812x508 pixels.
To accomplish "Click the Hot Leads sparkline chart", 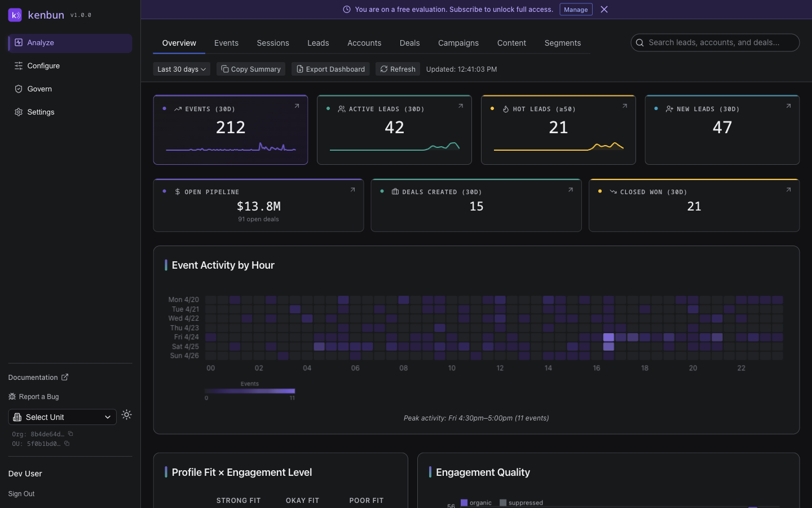I will (558, 147).
